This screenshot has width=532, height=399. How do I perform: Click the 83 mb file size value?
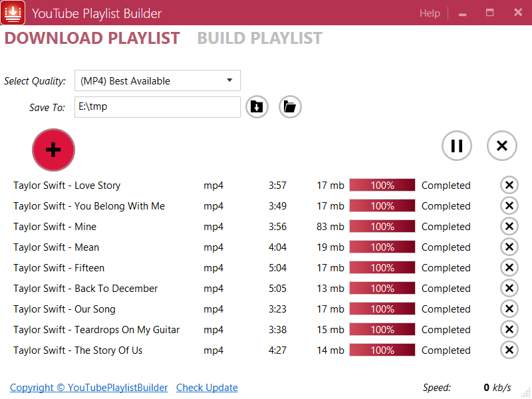330,227
